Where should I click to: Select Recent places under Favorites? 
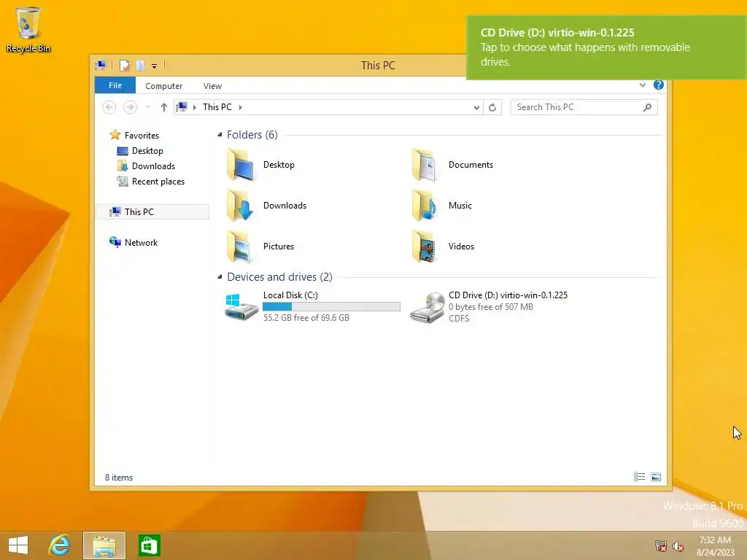(x=150, y=182)
